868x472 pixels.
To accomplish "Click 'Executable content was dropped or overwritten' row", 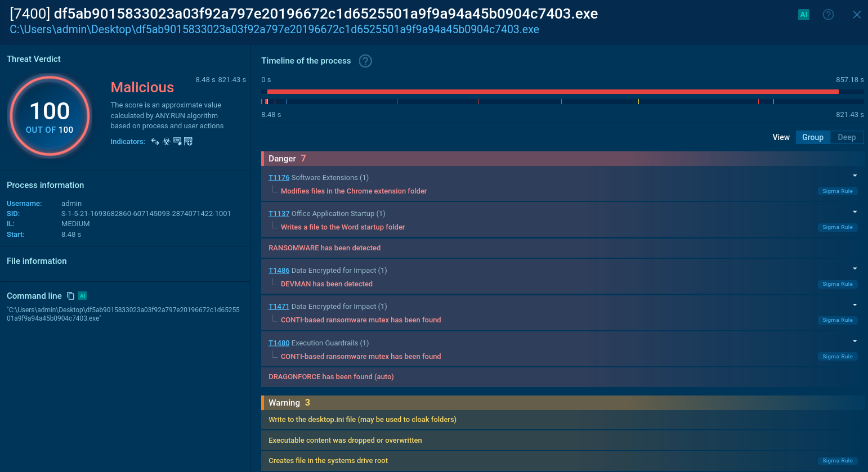I will click(562, 440).
